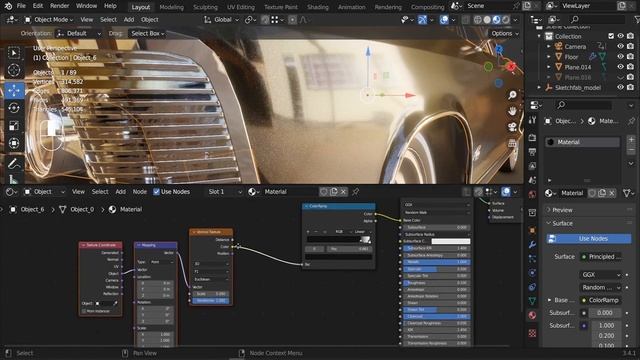
Task: Unlink material with X in node editor header
Action: click(344, 192)
